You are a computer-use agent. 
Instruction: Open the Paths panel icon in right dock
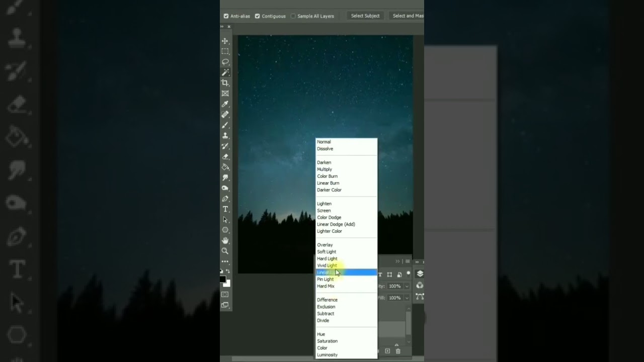pos(420,297)
